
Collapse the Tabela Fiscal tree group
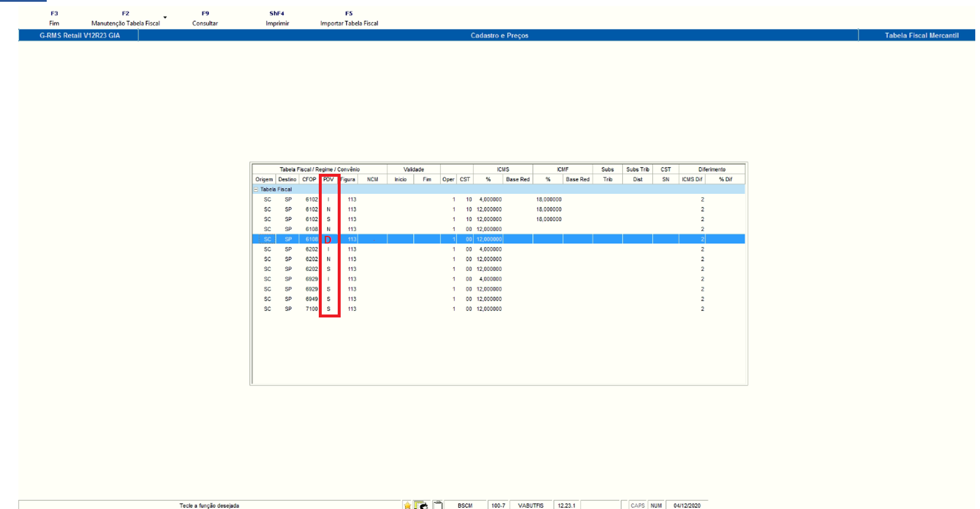click(x=256, y=189)
